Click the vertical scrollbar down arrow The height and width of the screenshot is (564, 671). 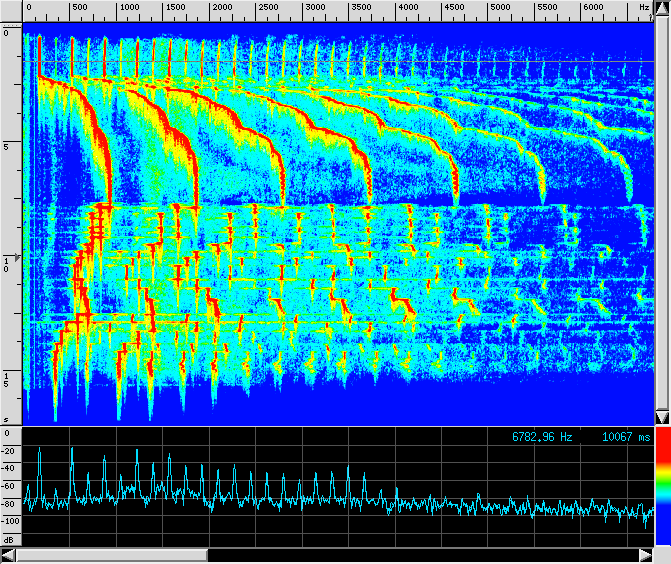(662, 416)
